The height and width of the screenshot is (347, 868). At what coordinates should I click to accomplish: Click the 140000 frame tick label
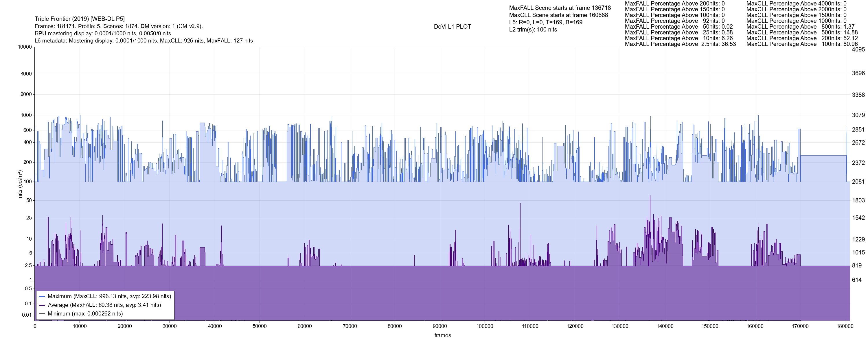[665, 326]
